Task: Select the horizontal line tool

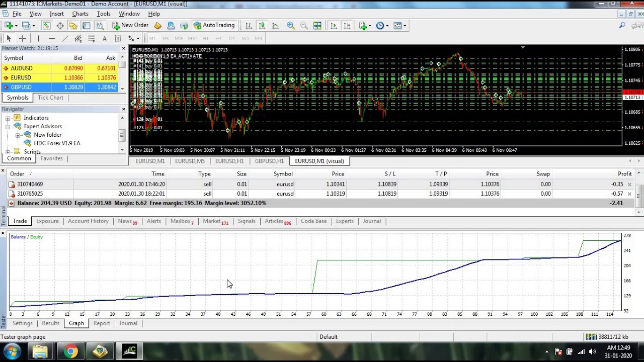Action: [x=51, y=38]
